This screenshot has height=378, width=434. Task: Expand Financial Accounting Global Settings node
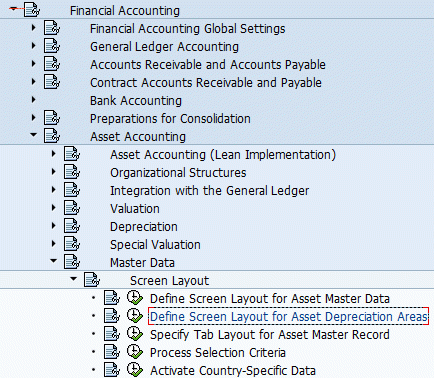tap(33, 27)
